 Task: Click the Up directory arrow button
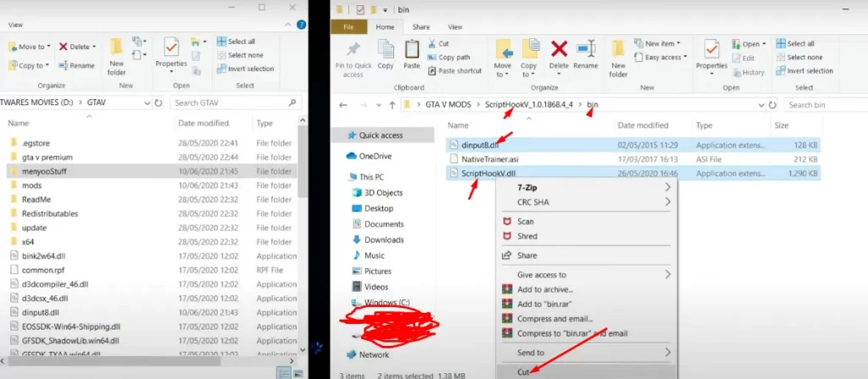(392, 105)
